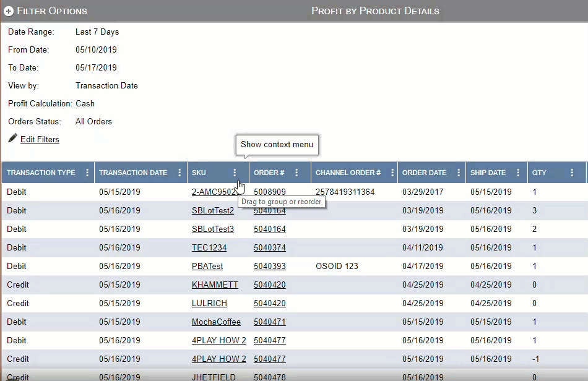588x381 pixels.
Task: Open SKU link KHAMMETT
Action: click(x=215, y=285)
